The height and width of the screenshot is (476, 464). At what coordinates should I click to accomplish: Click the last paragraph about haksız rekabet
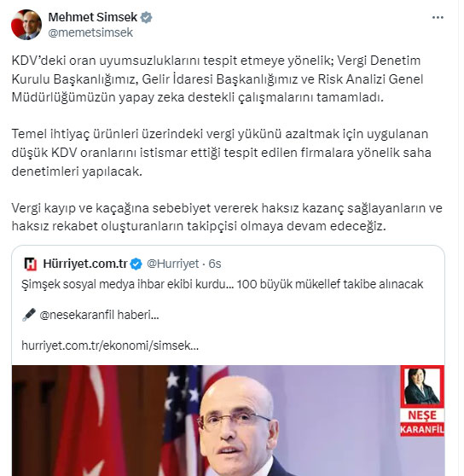click(227, 217)
